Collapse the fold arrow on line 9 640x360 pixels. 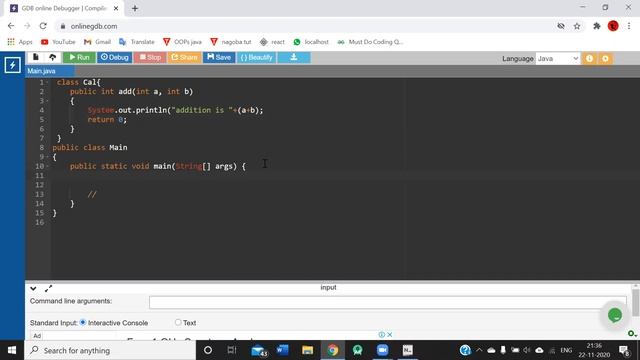47,157
